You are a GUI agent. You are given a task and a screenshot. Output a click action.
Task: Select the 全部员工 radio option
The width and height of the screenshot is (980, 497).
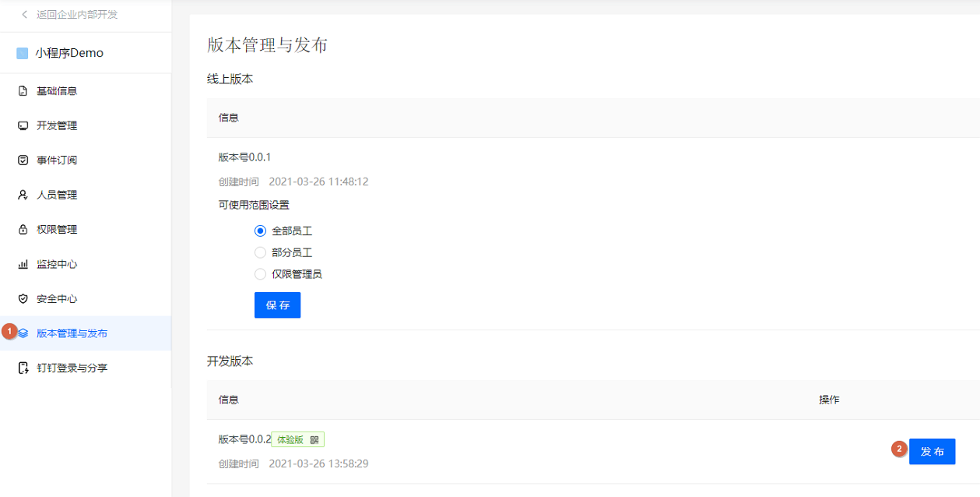coord(260,230)
